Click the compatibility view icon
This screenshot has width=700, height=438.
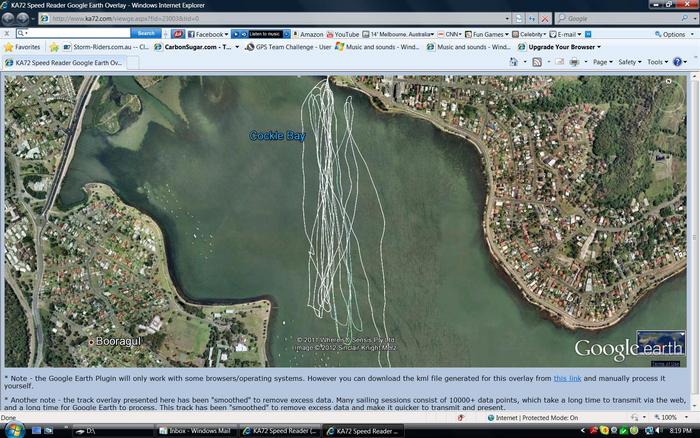click(519, 19)
